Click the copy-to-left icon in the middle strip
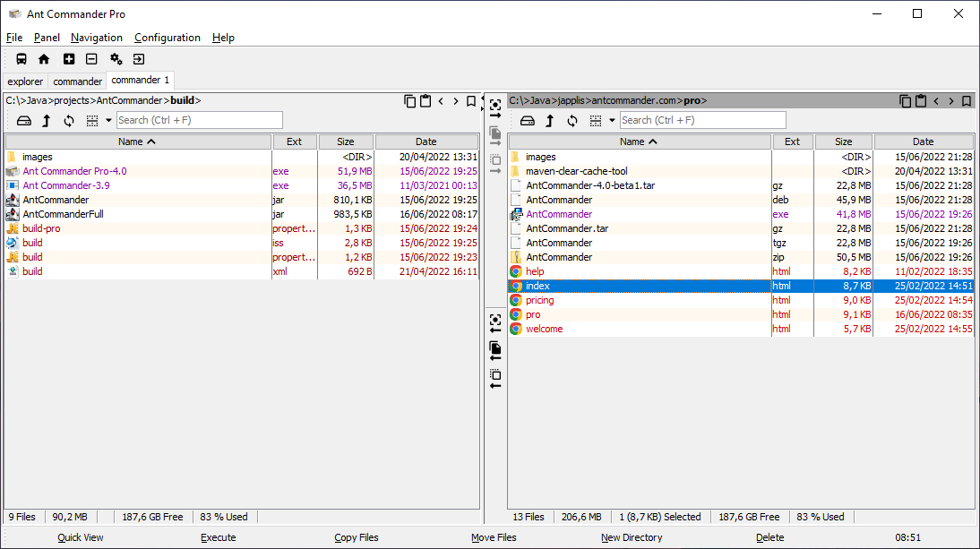This screenshot has width=980, height=549. click(x=495, y=350)
